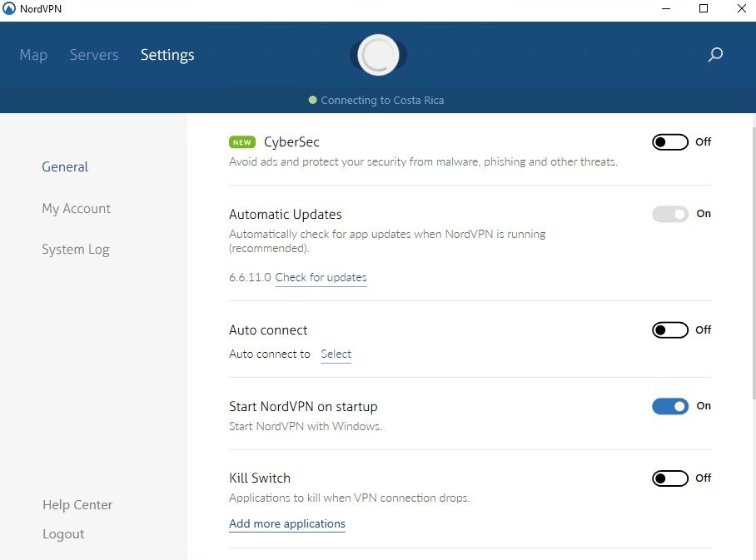The image size is (756, 560).
Task: Minimize the NordVPN window
Action: coord(666,8)
